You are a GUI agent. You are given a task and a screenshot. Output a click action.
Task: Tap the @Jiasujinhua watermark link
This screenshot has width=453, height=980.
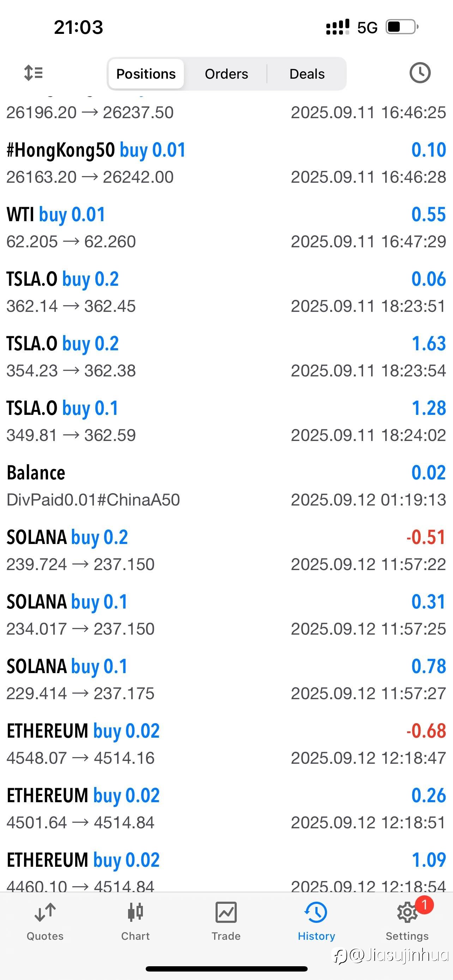(392, 955)
